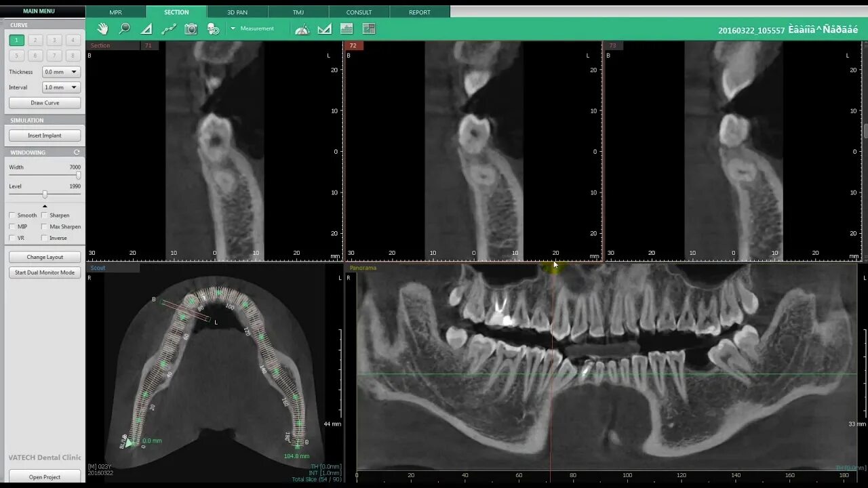Select curve slot 1
The height and width of the screenshot is (488, 868).
[x=17, y=41]
